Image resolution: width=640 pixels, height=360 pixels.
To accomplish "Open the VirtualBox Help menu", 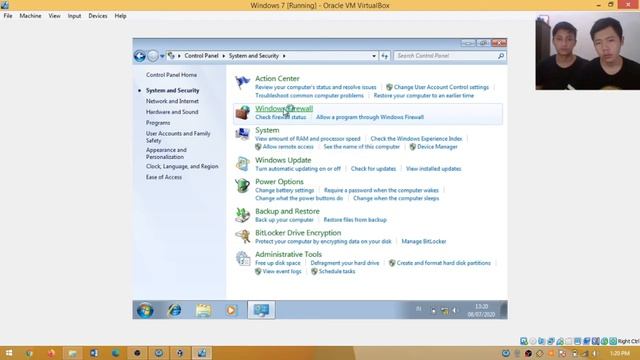I will [120, 16].
